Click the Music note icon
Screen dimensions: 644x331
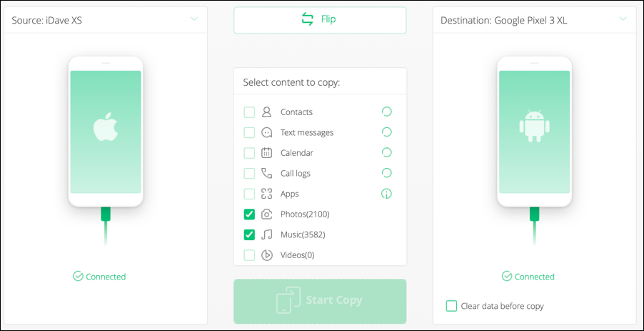tap(266, 234)
